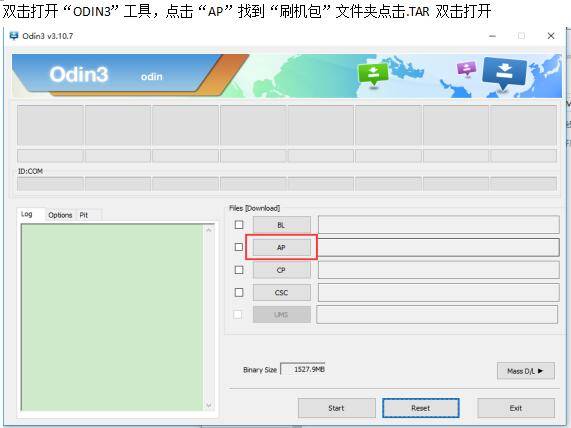Viewport: 571px width, 428px height.
Task: Minimize the Odin3 window
Action: [492, 36]
